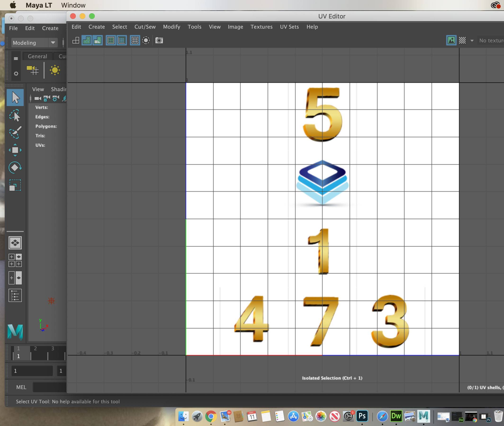Select the General shelf tab
Viewport: 504px width, 426px height.
click(x=37, y=56)
